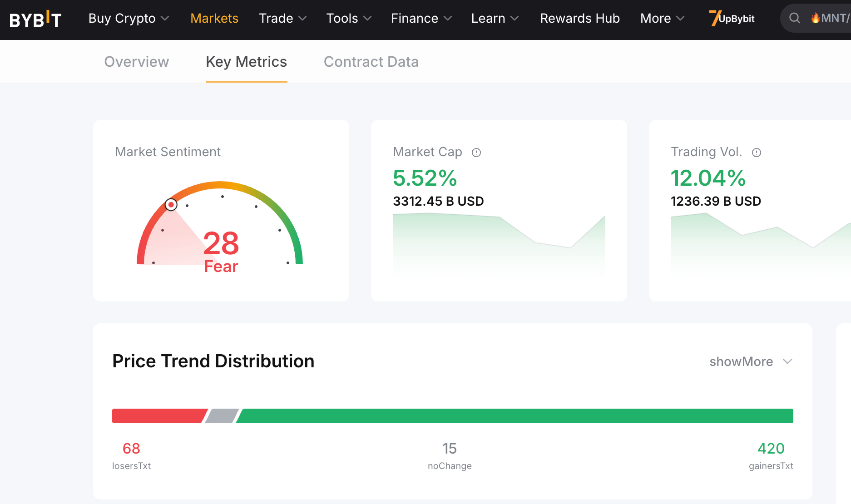Expand the Tools menu
Image resolution: width=851 pixels, height=504 pixels.
click(x=349, y=18)
